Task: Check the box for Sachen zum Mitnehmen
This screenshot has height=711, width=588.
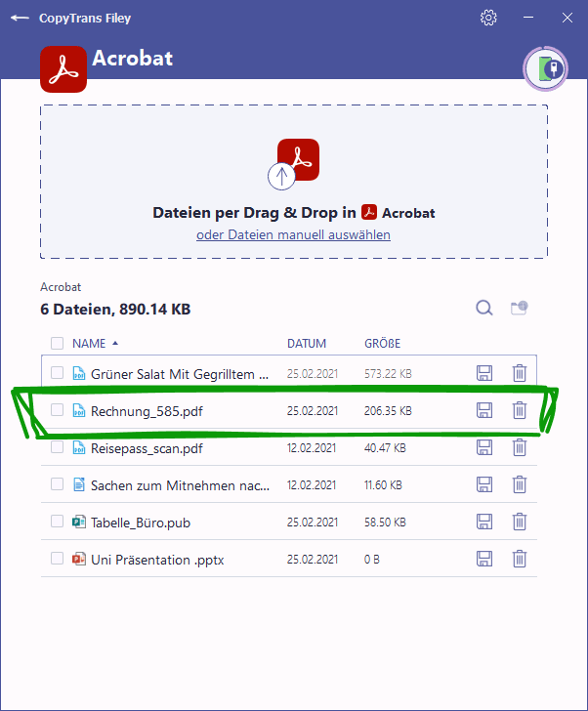Action: pos(57,484)
